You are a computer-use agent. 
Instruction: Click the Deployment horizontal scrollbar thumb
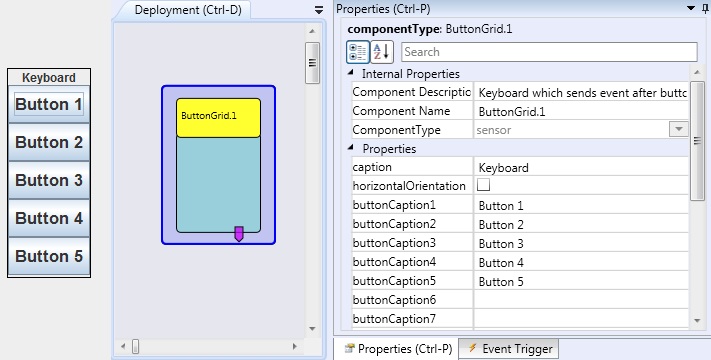[136, 346]
